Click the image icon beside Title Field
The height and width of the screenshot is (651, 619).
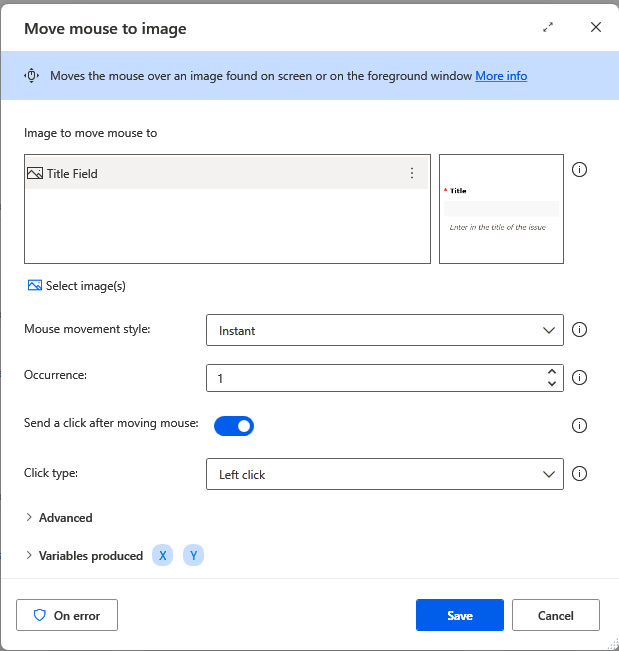coord(35,173)
